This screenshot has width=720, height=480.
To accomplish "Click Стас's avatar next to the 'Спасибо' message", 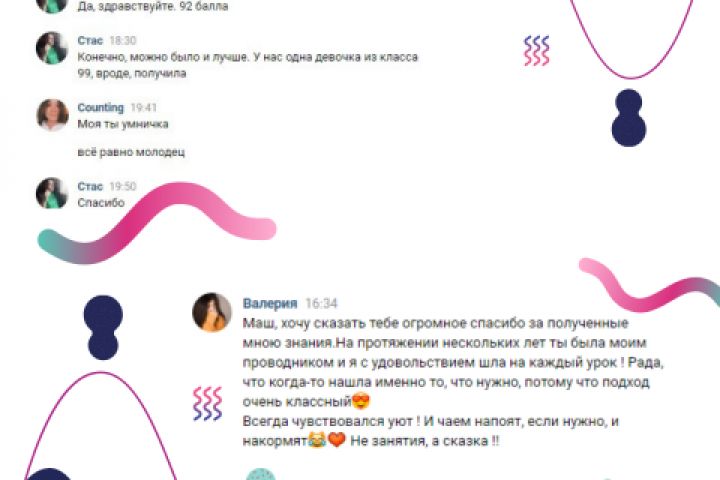I will pos(52,193).
